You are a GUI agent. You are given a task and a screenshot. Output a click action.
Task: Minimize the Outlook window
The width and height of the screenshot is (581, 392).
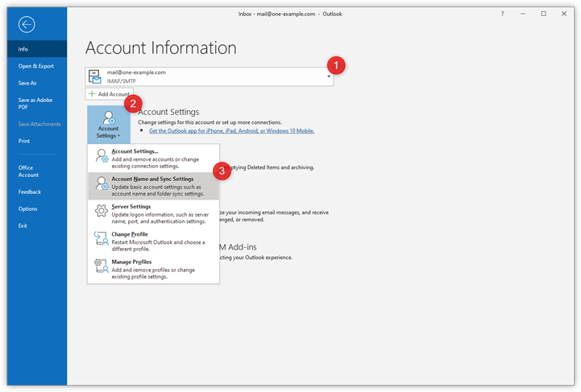coord(523,14)
